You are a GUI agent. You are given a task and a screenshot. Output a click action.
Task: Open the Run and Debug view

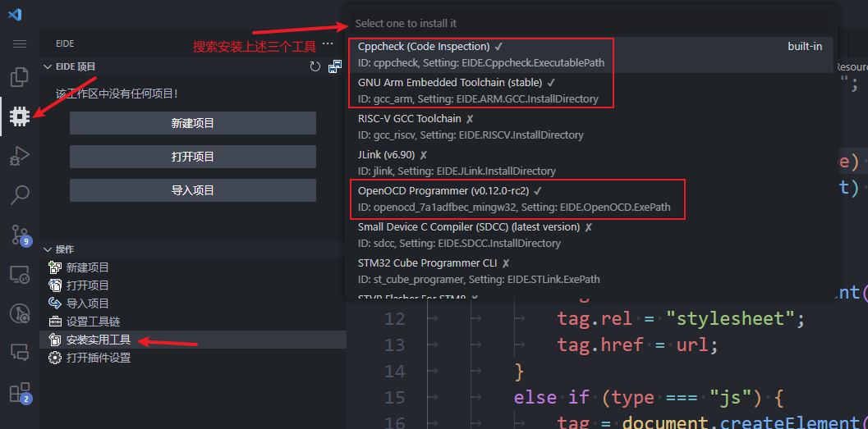click(x=20, y=156)
